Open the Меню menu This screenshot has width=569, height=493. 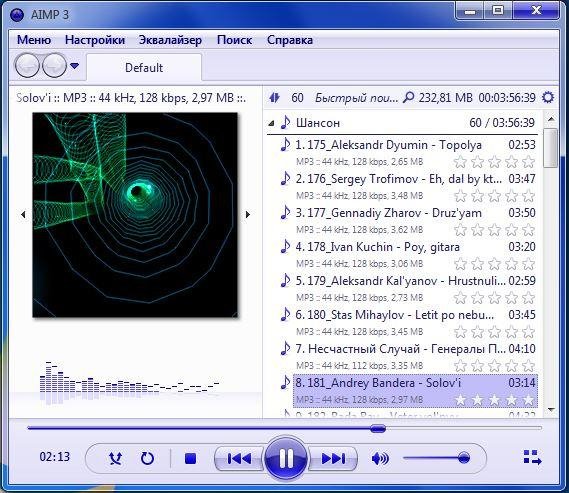click(34, 40)
